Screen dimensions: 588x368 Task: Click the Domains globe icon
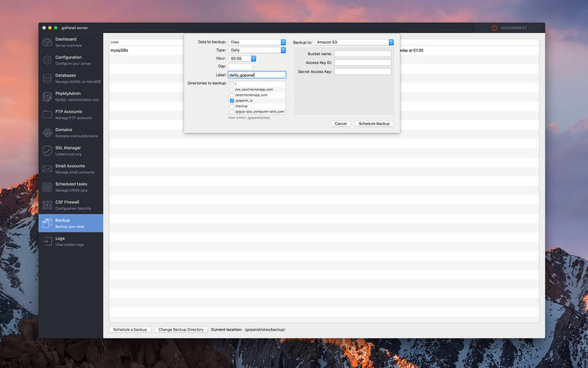tap(48, 132)
